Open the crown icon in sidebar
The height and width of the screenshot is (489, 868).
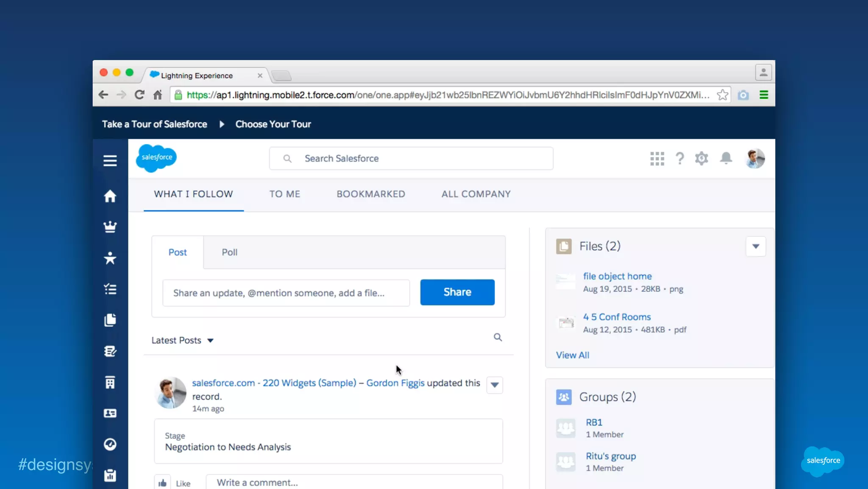110,227
